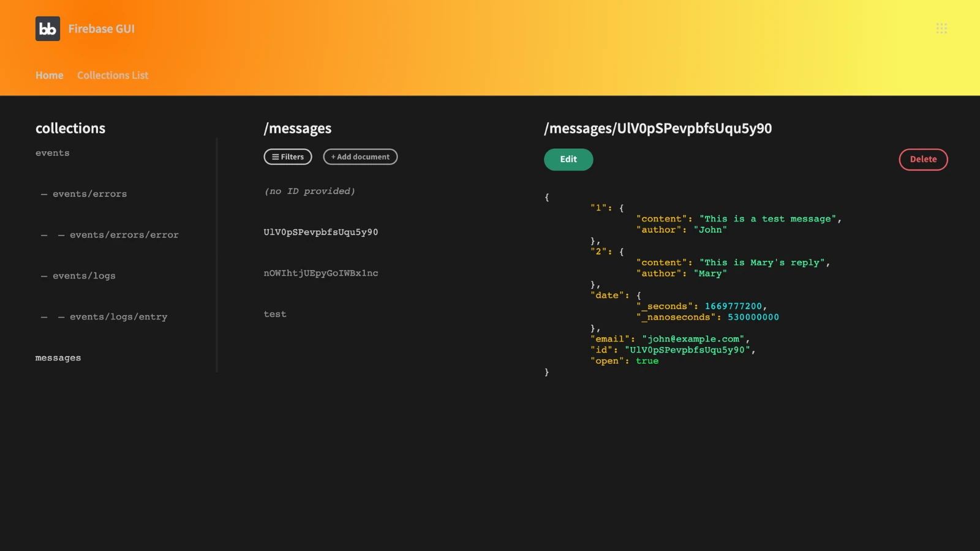Select the events collection

[x=53, y=153]
